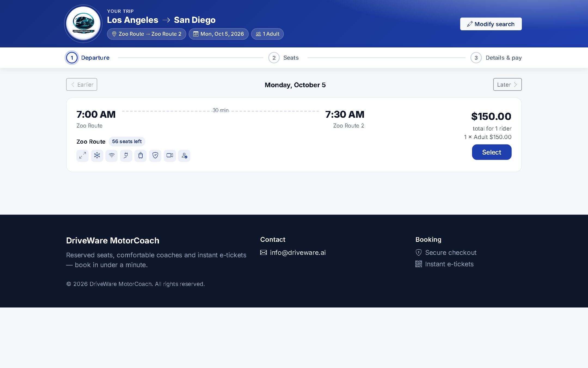Viewport: 588px width, 368px height.
Task: Open the info@driveware.ai email link
Action: click(x=298, y=252)
